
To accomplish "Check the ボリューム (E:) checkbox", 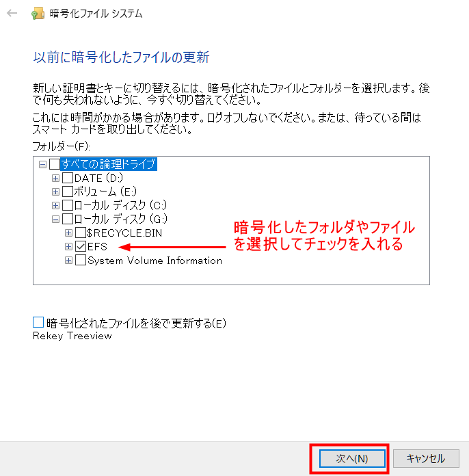I will coord(68,191).
